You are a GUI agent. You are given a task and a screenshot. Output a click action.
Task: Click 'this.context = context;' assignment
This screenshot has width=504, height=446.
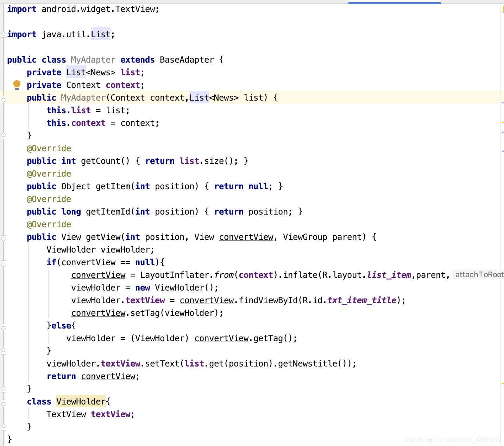coord(103,123)
